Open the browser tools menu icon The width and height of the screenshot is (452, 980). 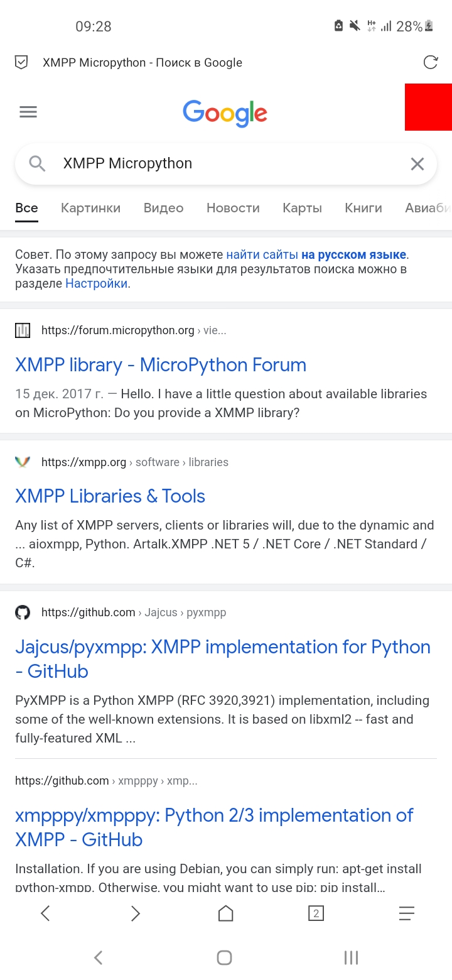coord(407,913)
